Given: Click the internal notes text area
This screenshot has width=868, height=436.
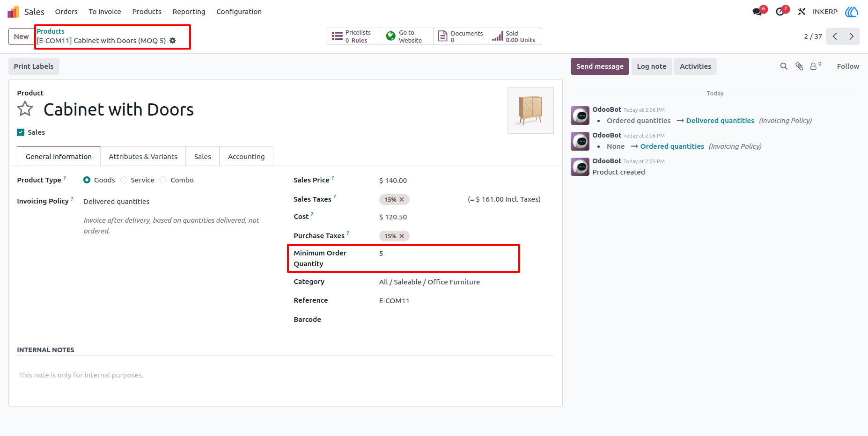Looking at the screenshot, I should 285,375.
